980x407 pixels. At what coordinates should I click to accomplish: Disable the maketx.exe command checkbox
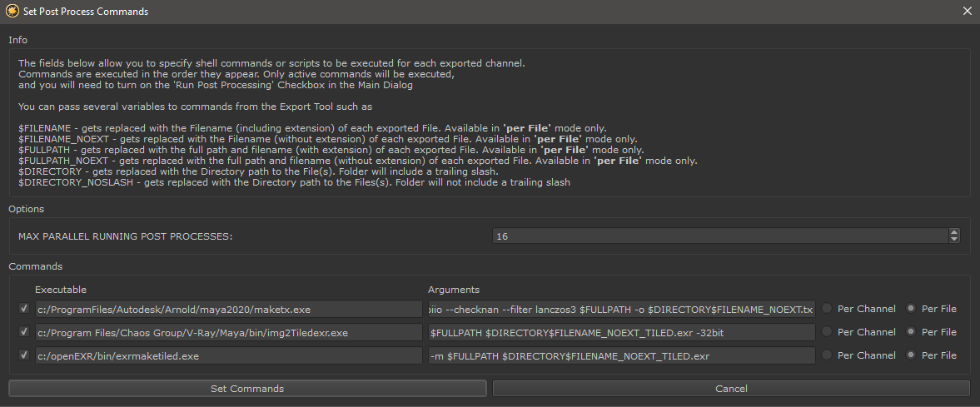22,309
